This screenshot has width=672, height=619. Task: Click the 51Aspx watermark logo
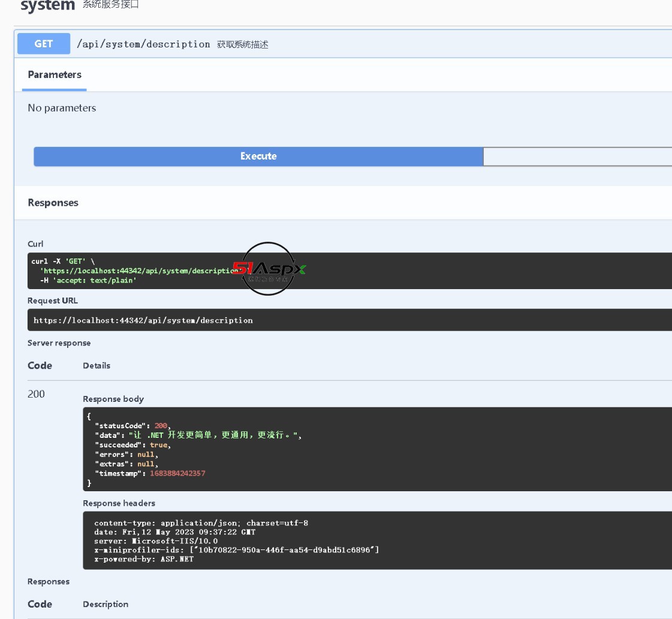(x=268, y=269)
